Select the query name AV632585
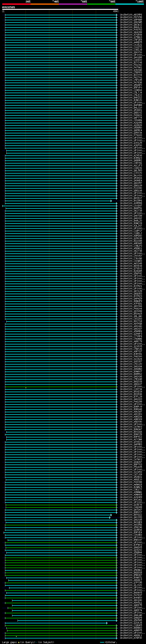The height and width of the screenshot is (644, 146). click(x=8, y=7)
